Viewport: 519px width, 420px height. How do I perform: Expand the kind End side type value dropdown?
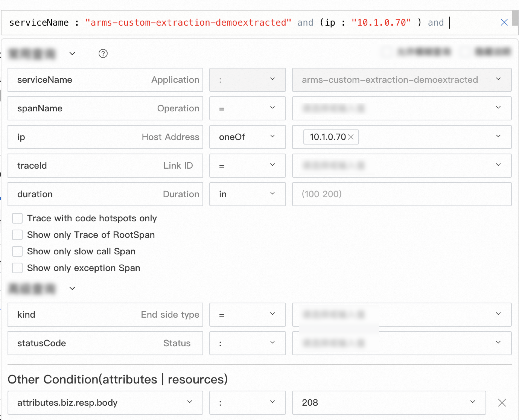coord(402,314)
